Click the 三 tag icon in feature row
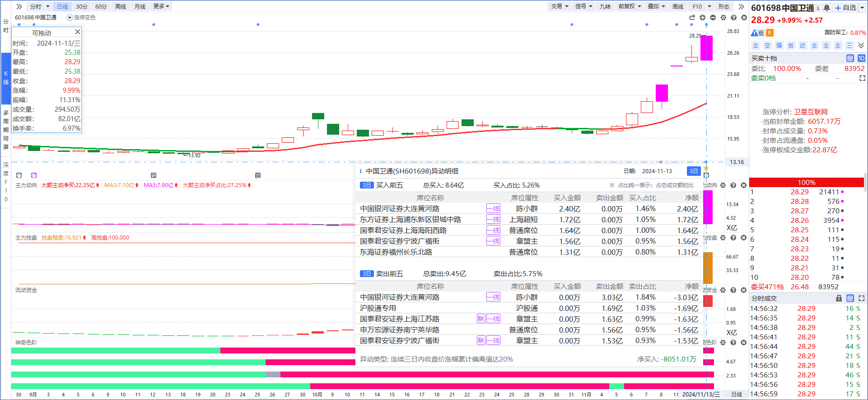868x400 pixels. click(849, 46)
